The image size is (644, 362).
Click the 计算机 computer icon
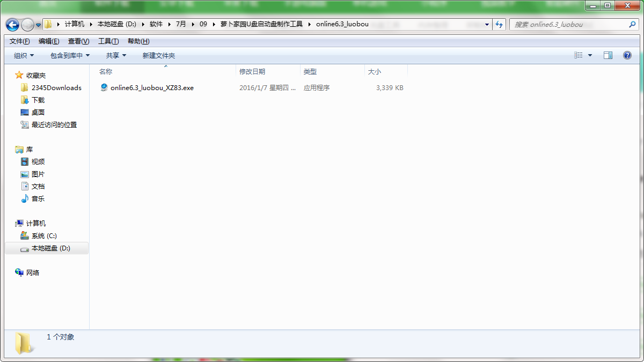point(19,223)
